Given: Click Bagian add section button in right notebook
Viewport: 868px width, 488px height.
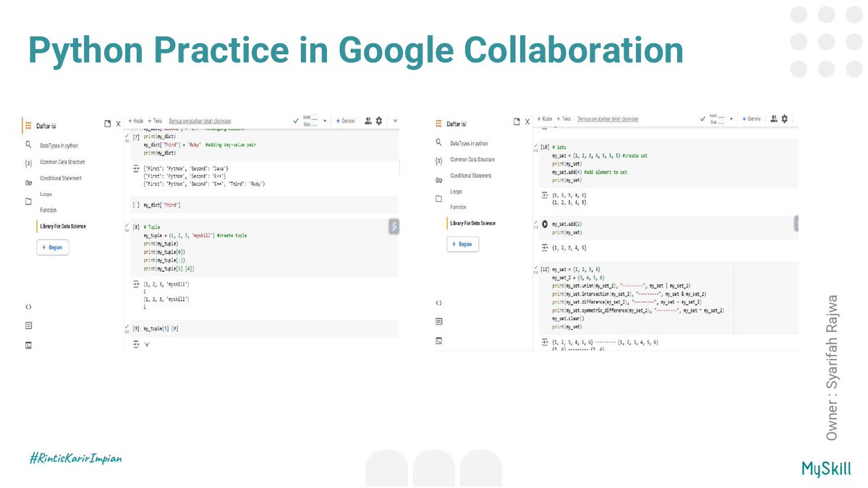Looking at the screenshot, I should (463, 244).
